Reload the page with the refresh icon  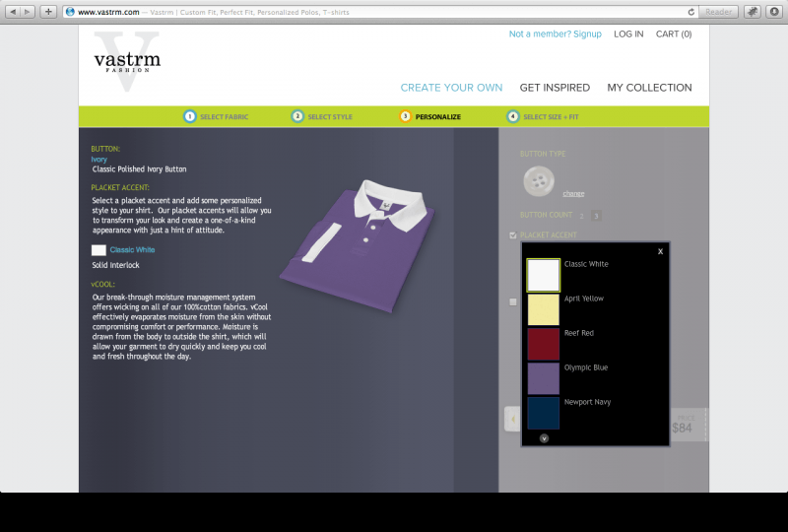click(x=691, y=12)
